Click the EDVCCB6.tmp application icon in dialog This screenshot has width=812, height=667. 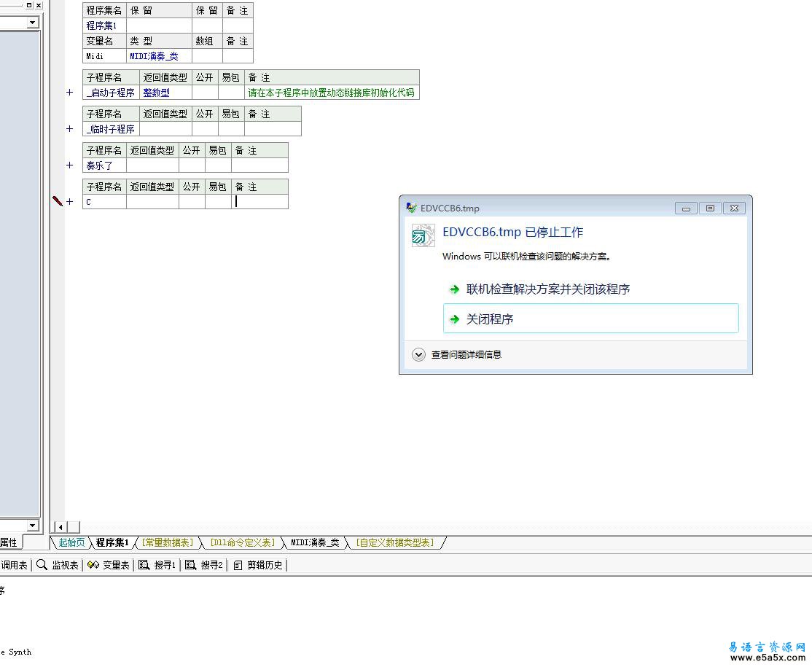pyautogui.click(x=423, y=235)
